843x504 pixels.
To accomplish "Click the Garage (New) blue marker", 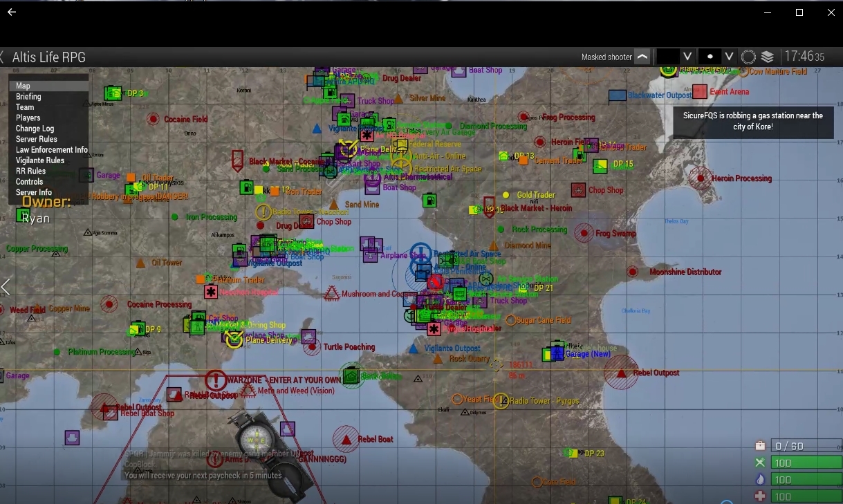I will (x=557, y=353).
